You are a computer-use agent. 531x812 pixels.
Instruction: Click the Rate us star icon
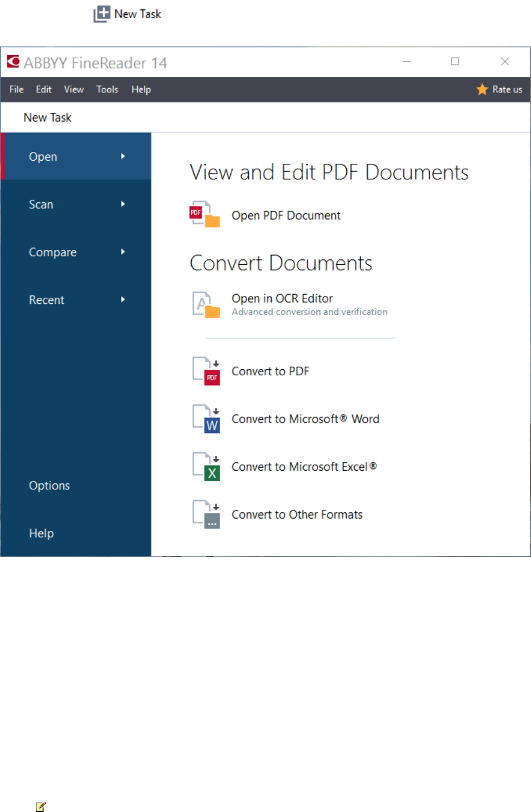point(482,89)
